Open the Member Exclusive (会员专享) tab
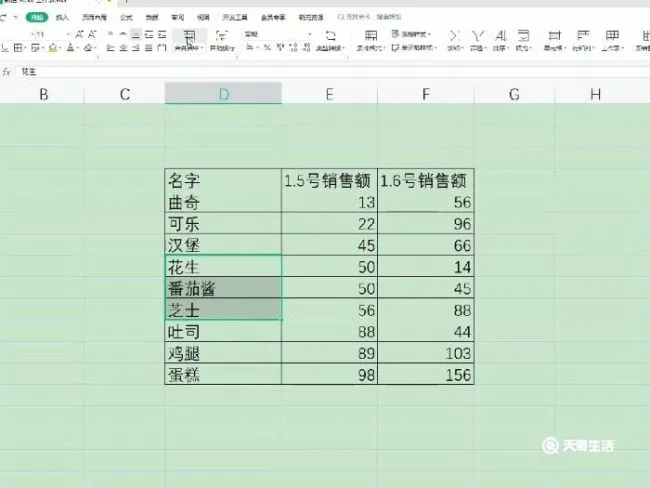Screen dimensions: 650x488 click(273, 17)
